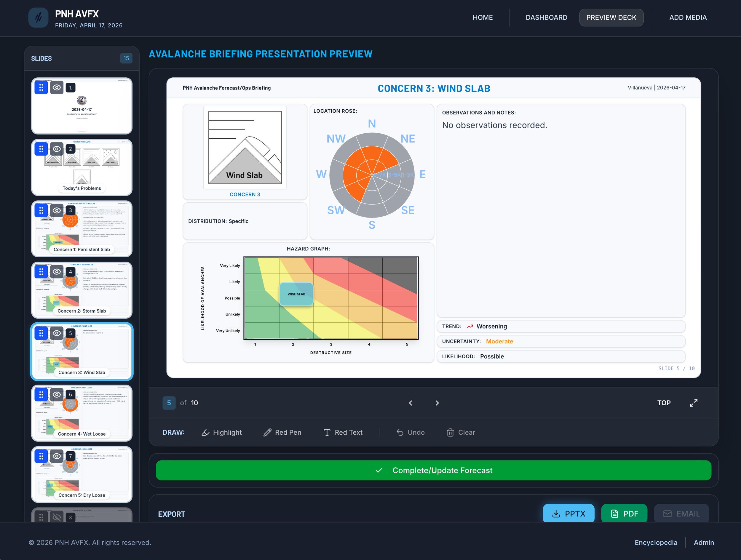Export deck as PPTX

pyautogui.click(x=568, y=513)
